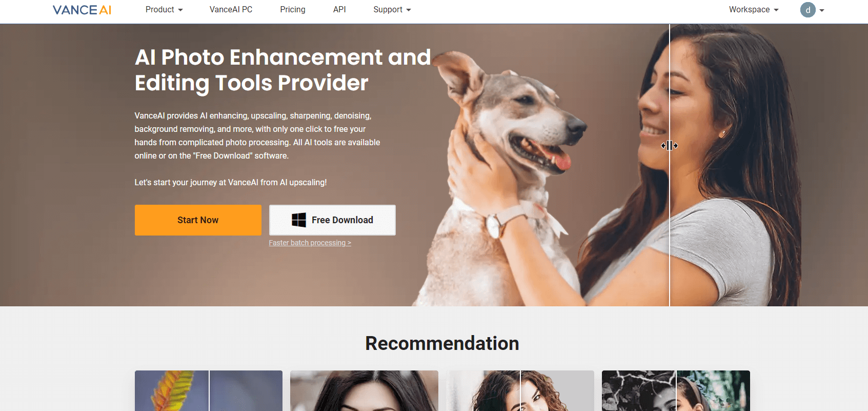This screenshot has width=868, height=411.
Task: Click the Start Now button
Action: pyautogui.click(x=198, y=220)
